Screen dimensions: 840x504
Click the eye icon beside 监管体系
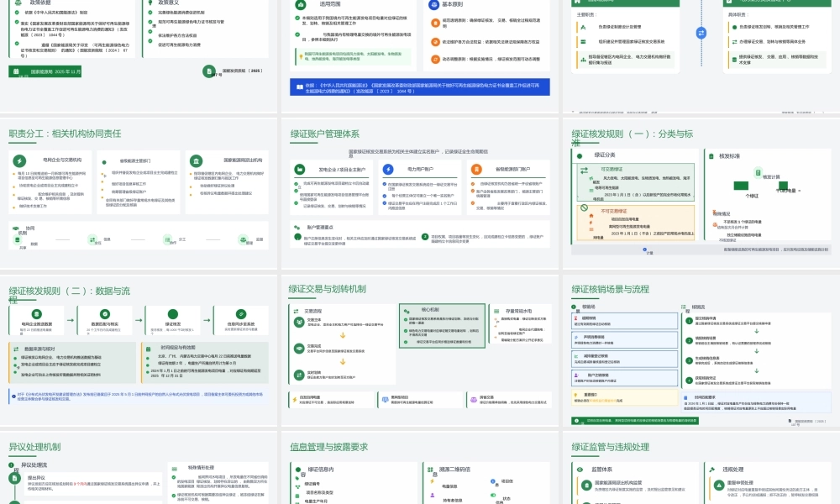(580, 468)
